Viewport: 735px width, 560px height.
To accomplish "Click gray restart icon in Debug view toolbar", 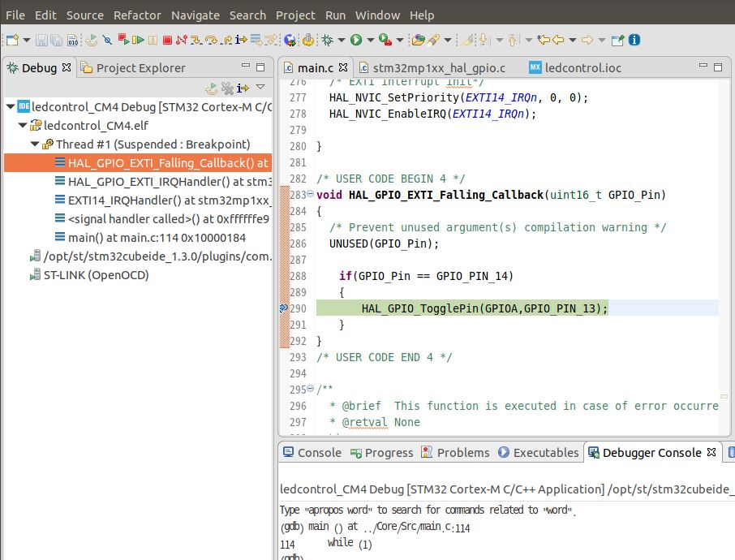I will coord(212,88).
